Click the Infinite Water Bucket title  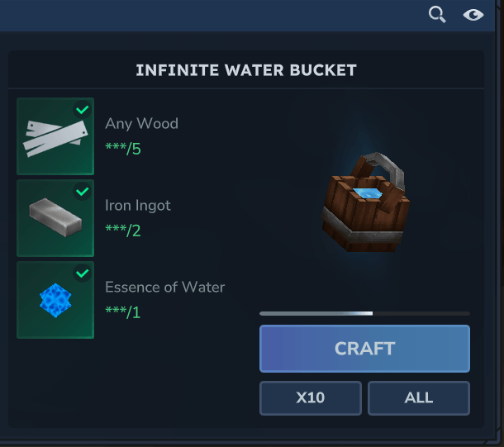tap(246, 69)
